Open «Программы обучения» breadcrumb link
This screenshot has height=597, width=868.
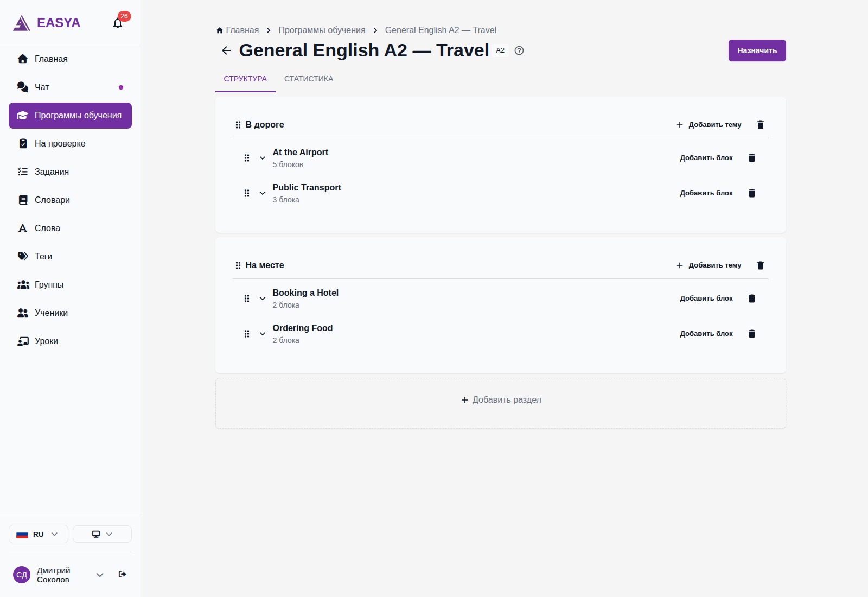coord(322,30)
